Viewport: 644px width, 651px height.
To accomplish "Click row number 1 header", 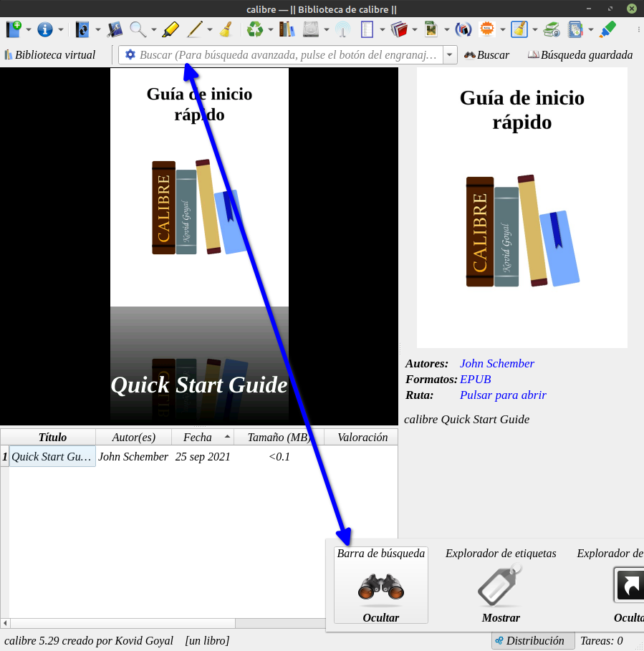I will pyautogui.click(x=4, y=456).
